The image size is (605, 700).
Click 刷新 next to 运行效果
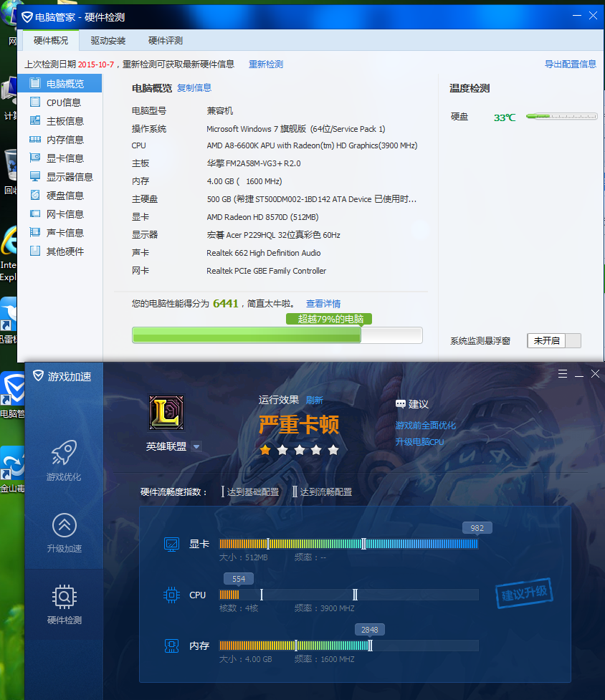pyautogui.click(x=315, y=400)
